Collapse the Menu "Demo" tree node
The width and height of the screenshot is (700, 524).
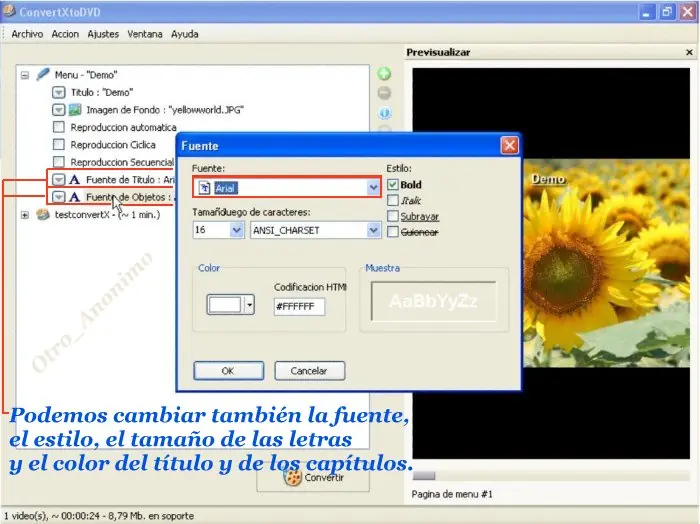tap(25, 75)
